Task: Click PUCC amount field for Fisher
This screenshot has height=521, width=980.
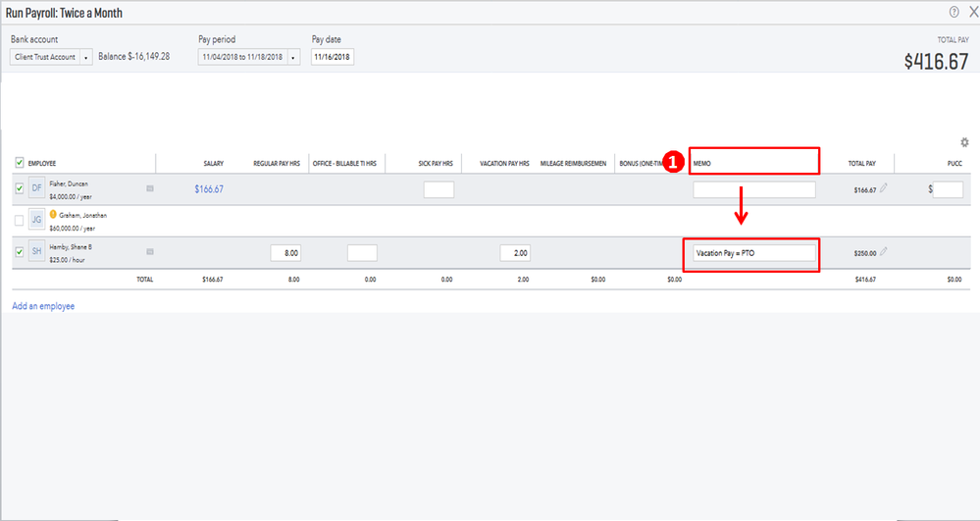Action: [x=949, y=189]
